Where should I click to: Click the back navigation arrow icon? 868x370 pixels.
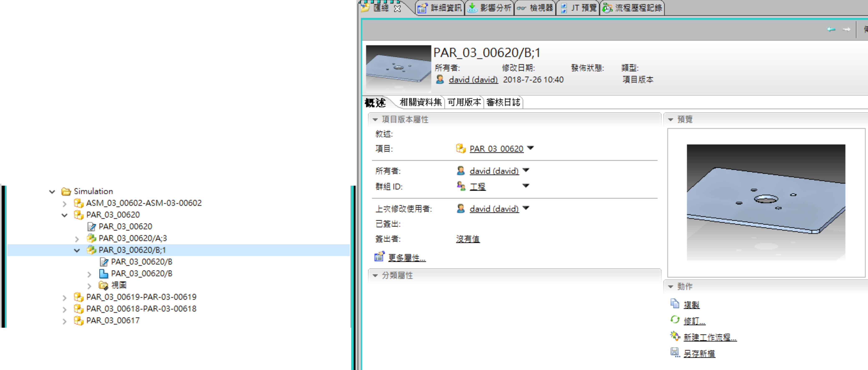click(x=831, y=29)
